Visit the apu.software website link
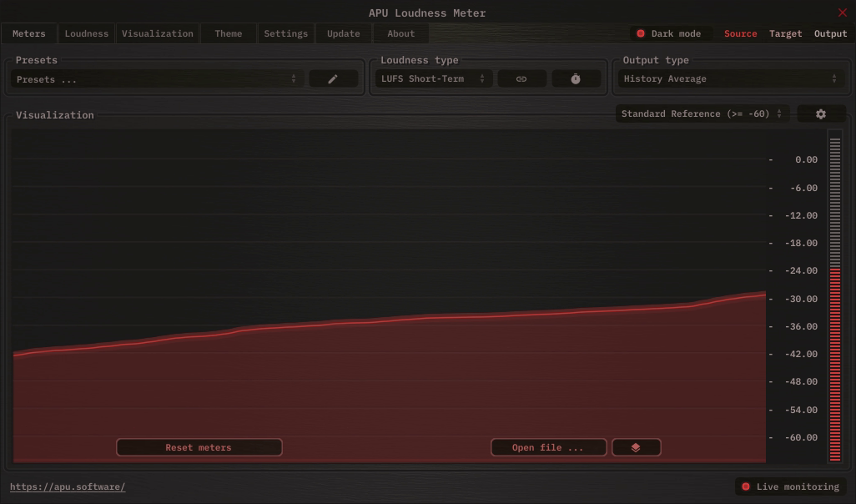Screen dimensions: 856x504 coord(68,486)
